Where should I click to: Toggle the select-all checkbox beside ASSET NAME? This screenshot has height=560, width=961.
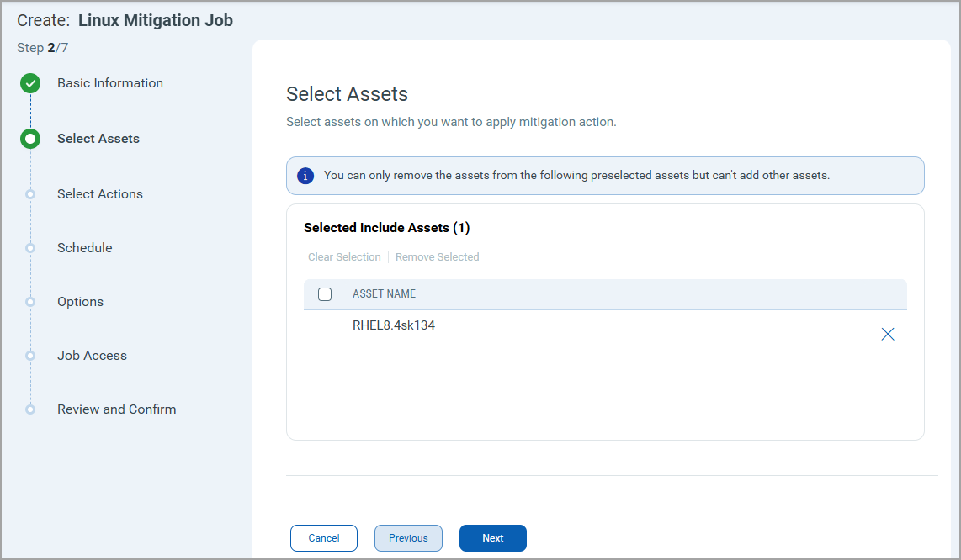click(325, 294)
